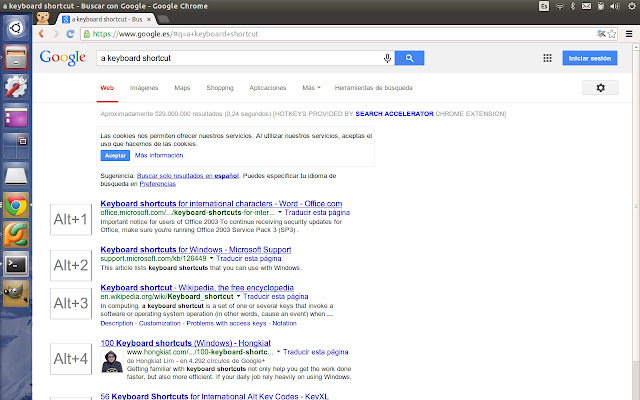Switch to Maps results

pos(182,88)
